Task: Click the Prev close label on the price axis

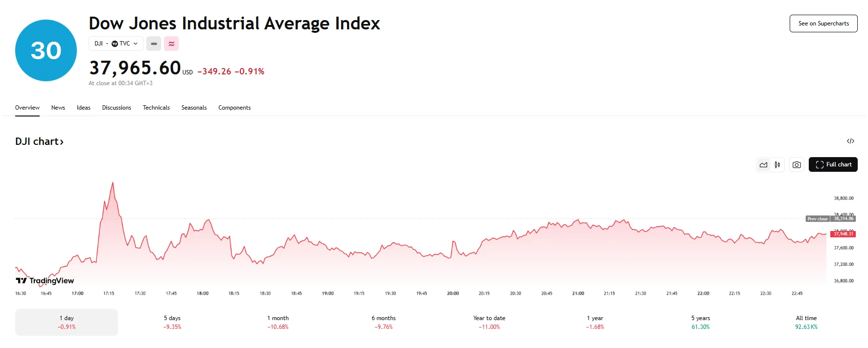Action: (x=817, y=218)
